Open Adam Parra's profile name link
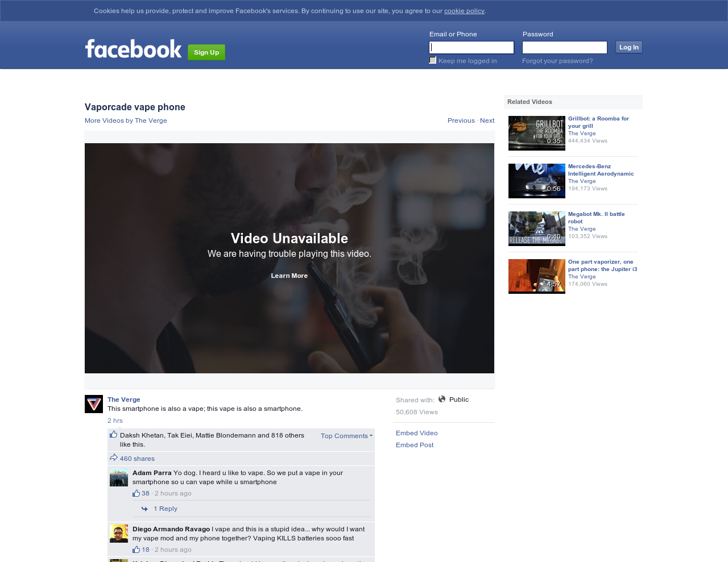This screenshot has width=728, height=562. click(152, 473)
